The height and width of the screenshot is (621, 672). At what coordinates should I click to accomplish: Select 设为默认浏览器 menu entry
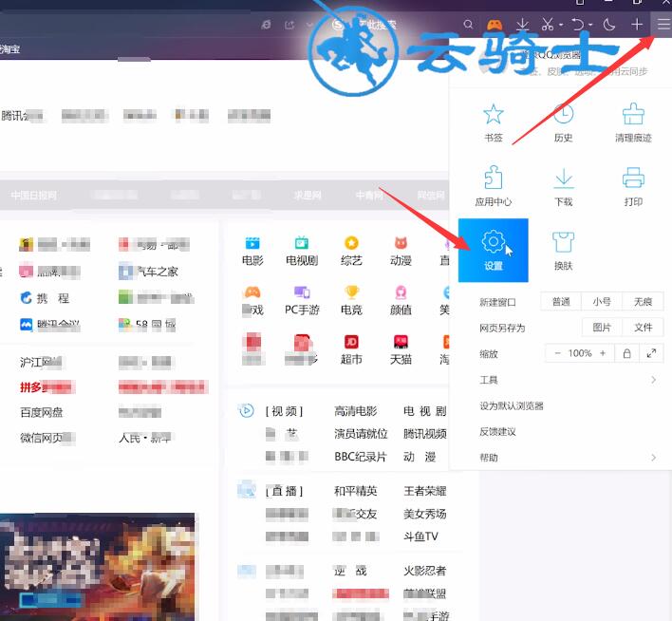point(512,405)
